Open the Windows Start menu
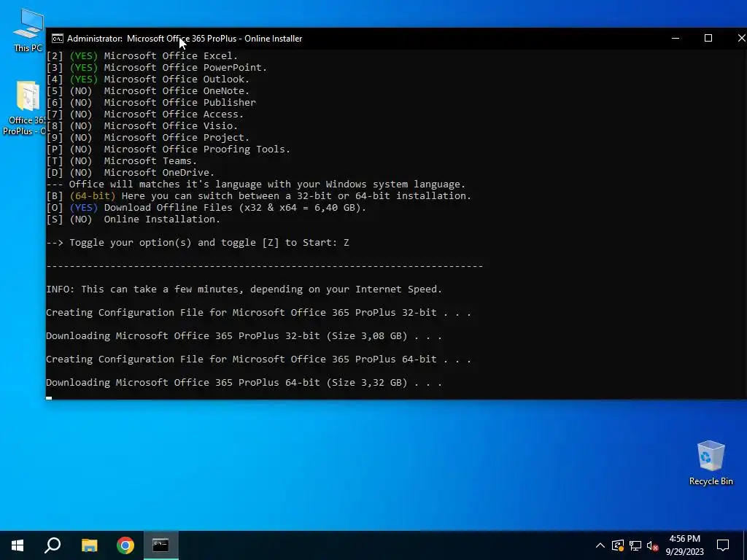Screen dimensions: 747x560 point(18,545)
